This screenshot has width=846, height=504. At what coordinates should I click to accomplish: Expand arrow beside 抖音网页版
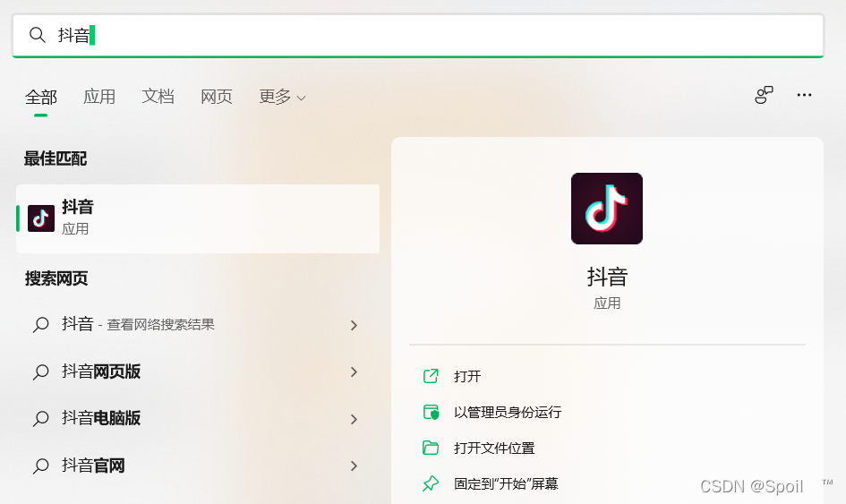354,372
